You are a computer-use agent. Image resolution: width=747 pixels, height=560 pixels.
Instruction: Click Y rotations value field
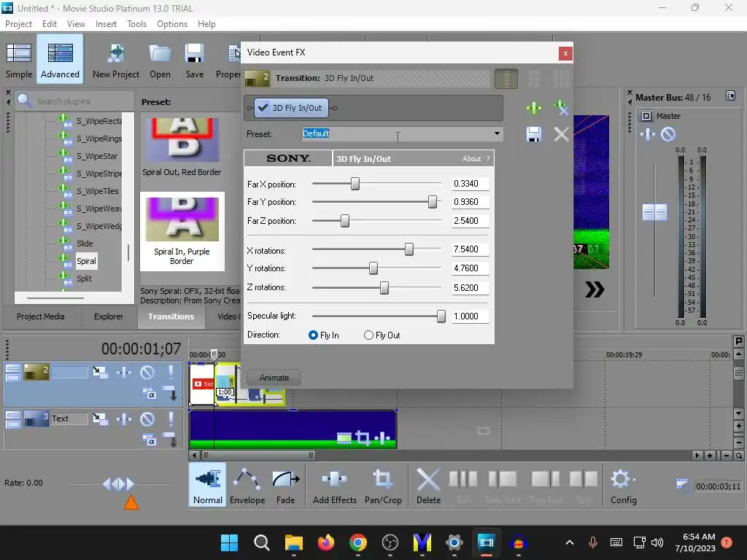470,268
